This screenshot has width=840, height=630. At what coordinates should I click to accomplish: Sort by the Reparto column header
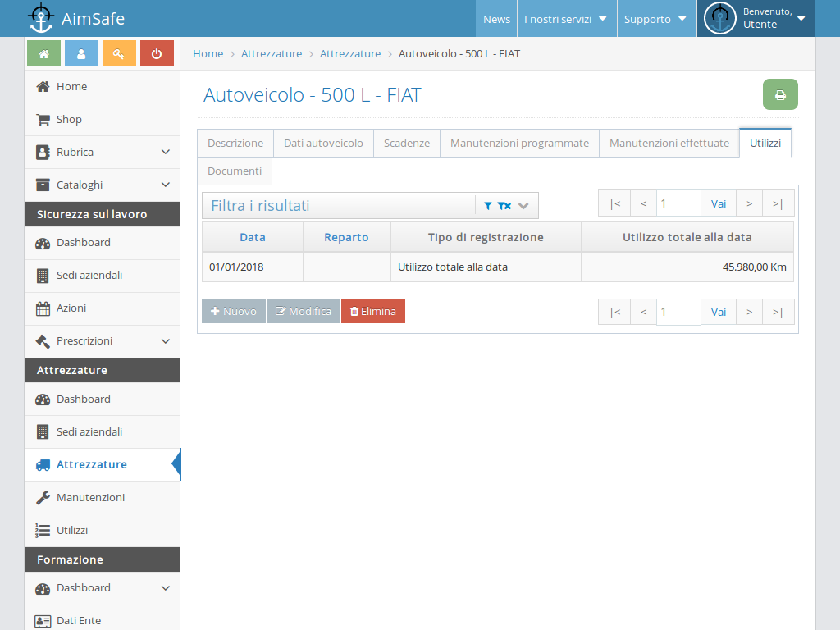tap(346, 237)
